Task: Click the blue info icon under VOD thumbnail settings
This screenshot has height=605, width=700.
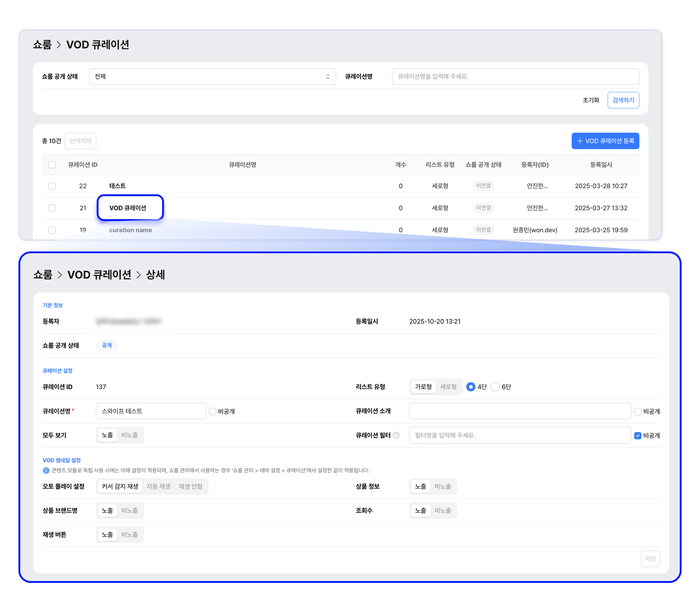Action: [x=46, y=470]
